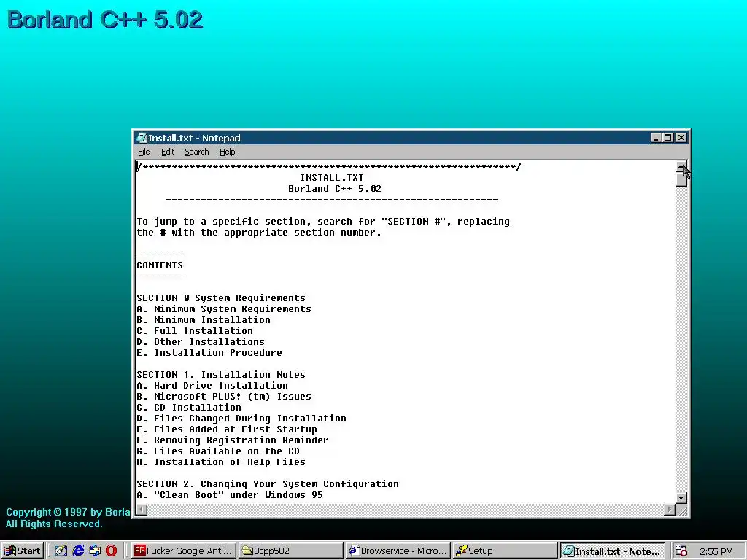The width and height of the screenshot is (747, 560).
Task: Switch to the Browservice taskbar button
Action: (398, 551)
